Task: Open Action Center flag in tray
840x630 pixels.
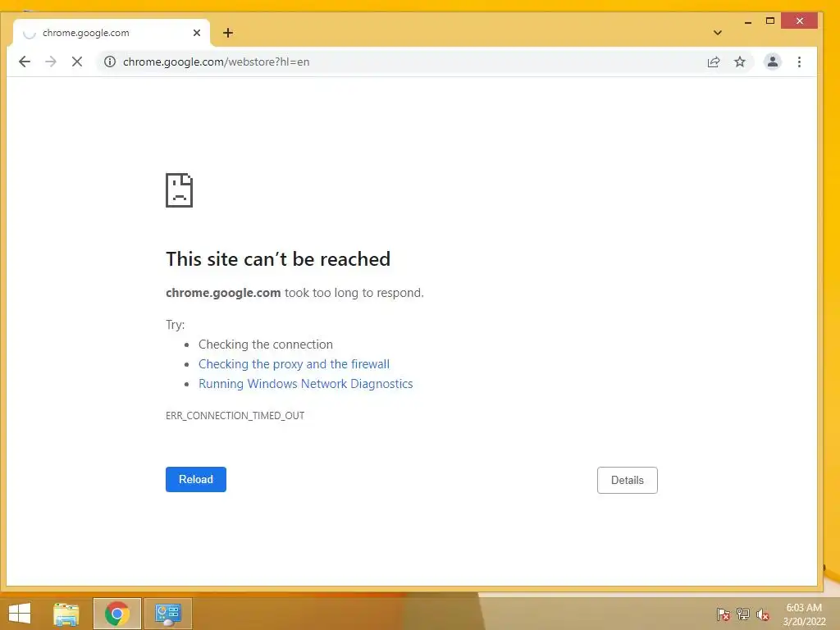Action: [724, 614]
